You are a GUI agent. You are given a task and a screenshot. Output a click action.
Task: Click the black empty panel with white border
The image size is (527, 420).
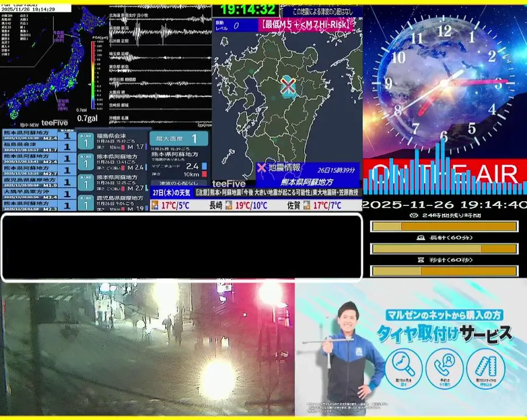pyautogui.click(x=182, y=247)
